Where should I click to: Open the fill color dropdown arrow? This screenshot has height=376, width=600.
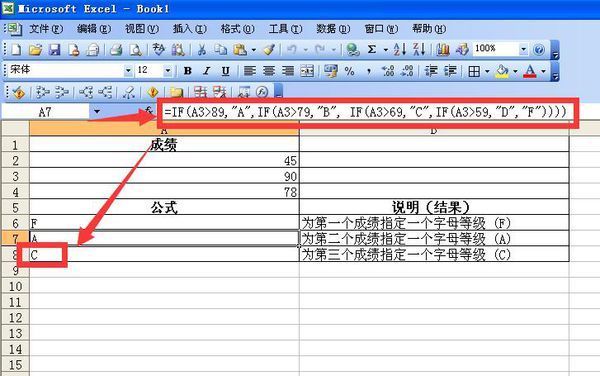click(515, 71)
